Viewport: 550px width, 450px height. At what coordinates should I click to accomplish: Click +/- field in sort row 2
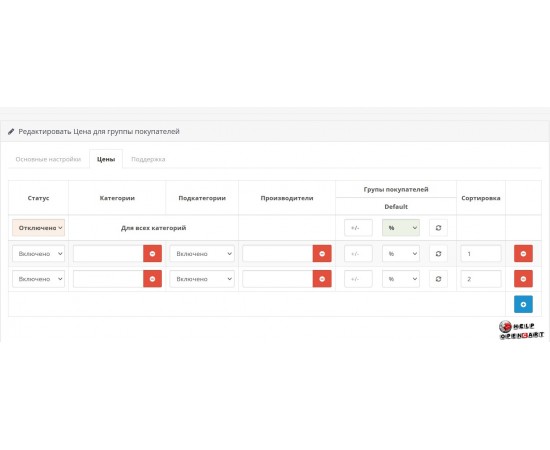[x=358, y=279]
